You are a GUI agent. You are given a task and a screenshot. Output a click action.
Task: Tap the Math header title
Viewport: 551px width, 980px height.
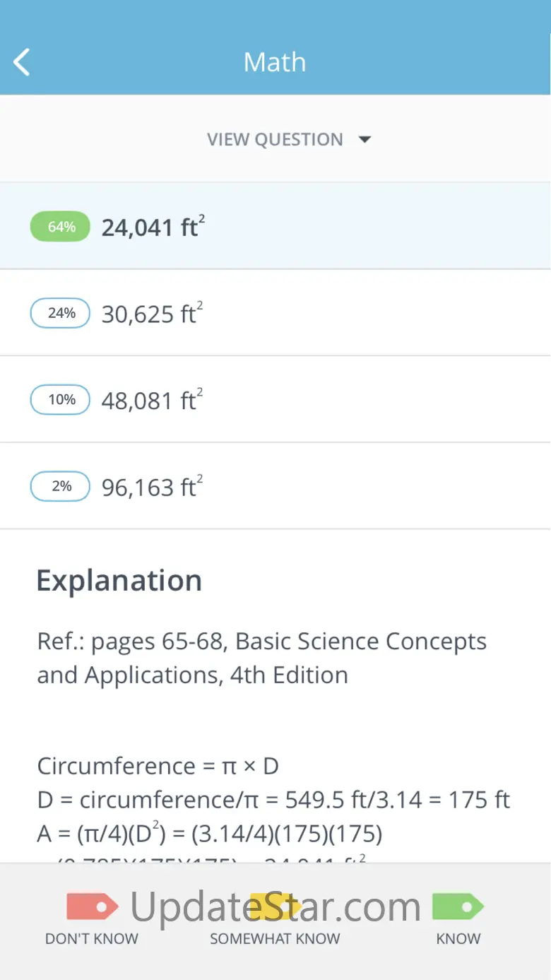(275, 62)
